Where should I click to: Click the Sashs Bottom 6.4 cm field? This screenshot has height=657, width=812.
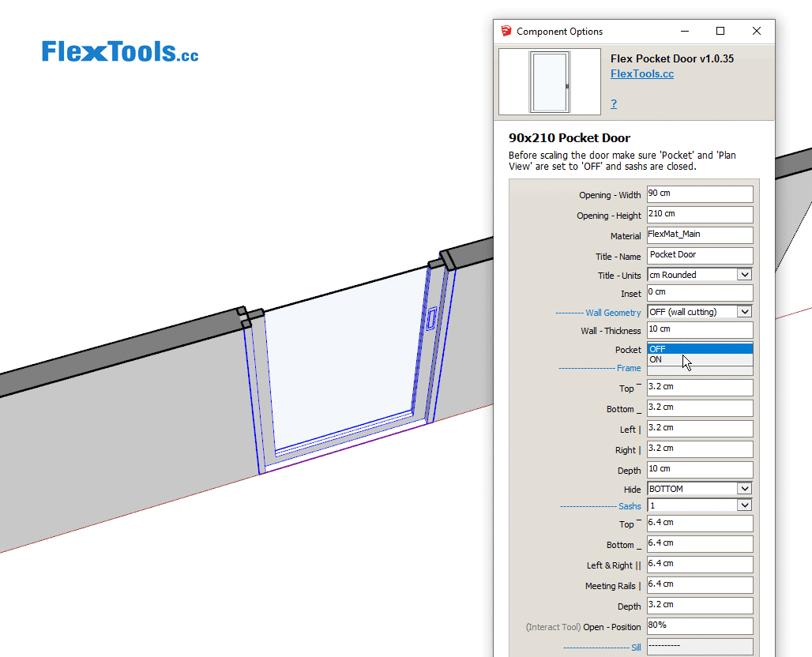coord(700,543)
